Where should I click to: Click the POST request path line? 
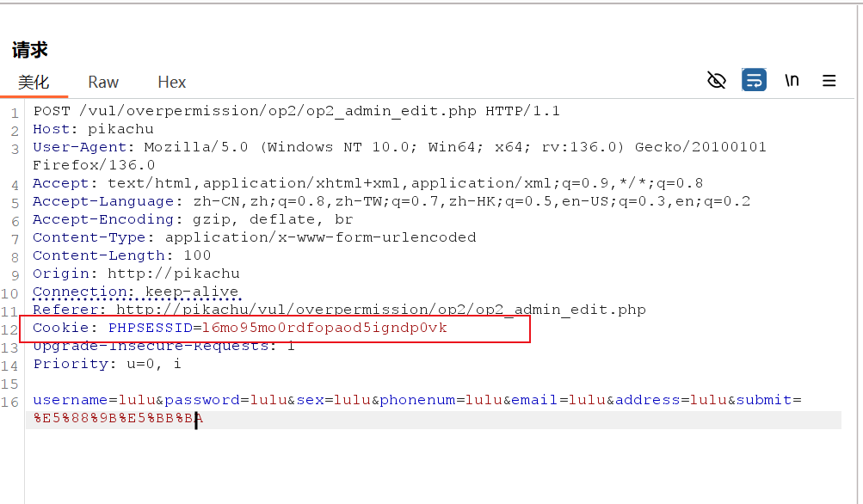[x=296, y=111]
